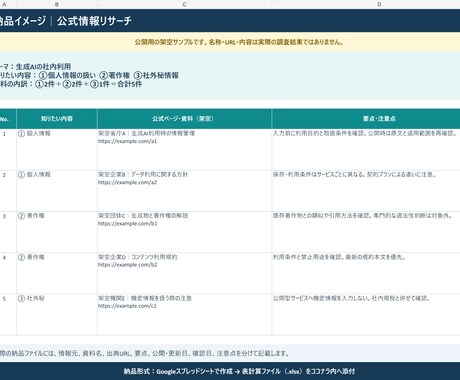Click the 知りたい内容 table header
The height and width of the screenshot is (380, 460).
(x=57, y=119)
